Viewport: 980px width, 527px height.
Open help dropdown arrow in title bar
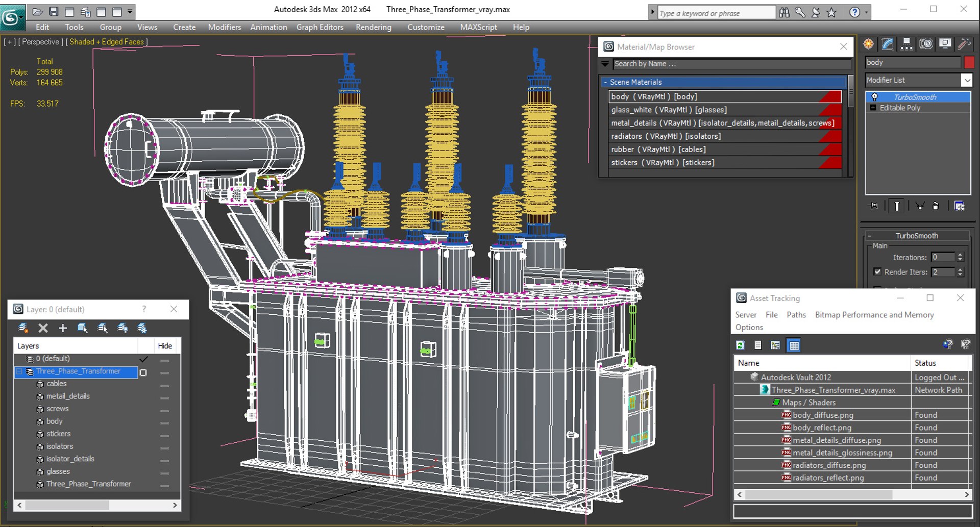[x=866, y=13]
